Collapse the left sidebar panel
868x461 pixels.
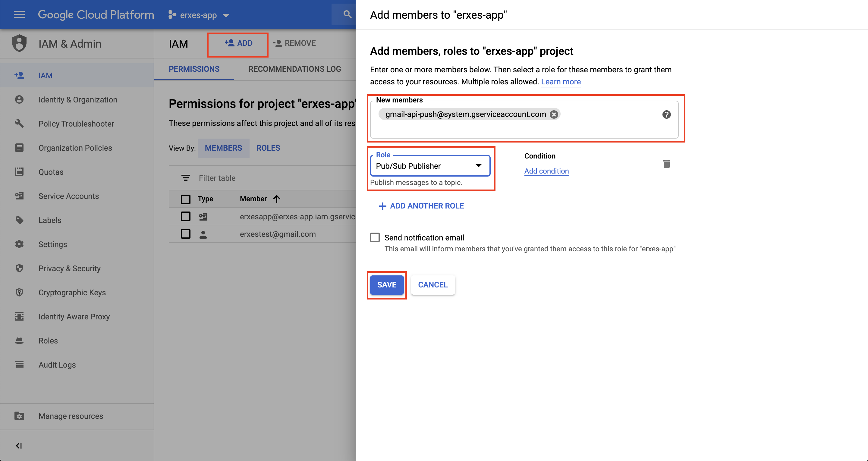(x=19, y=446)
